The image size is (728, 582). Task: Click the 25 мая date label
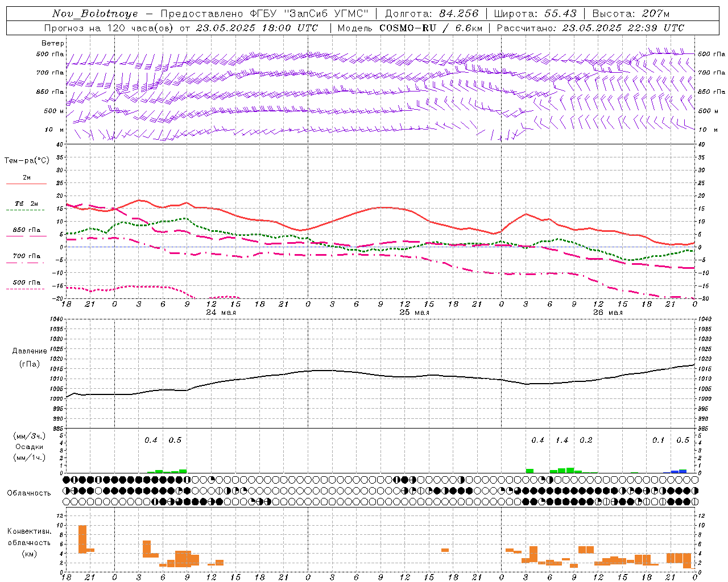[414, 313]
